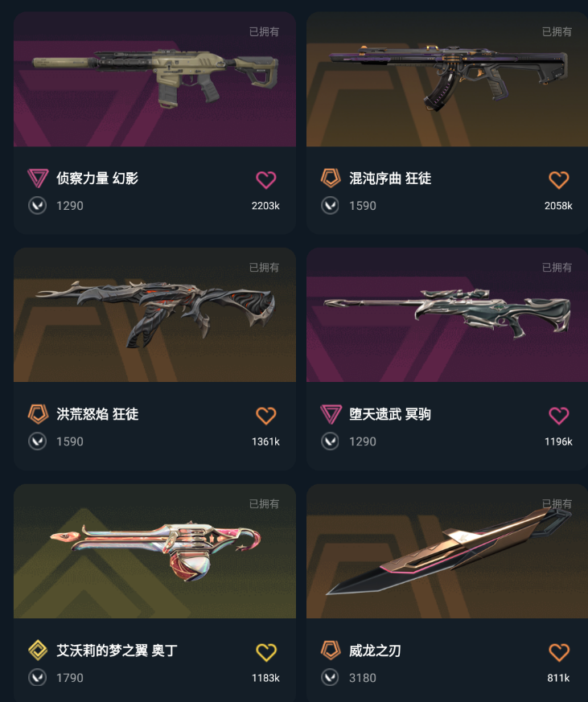Click the 已拥有 label on the 艾沃莉的梦之翼 card
This screenshot has height=702, width=588.
[x=264, y=503]
